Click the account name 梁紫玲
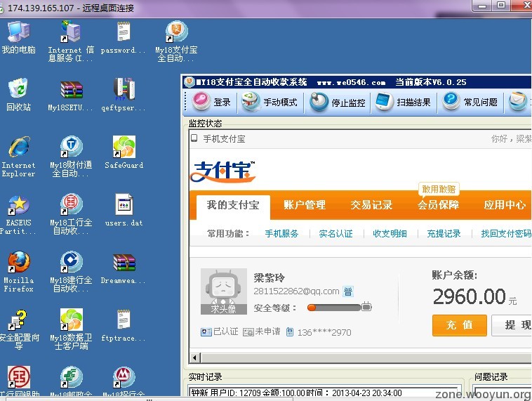532x401 pixels. point(269,277)
